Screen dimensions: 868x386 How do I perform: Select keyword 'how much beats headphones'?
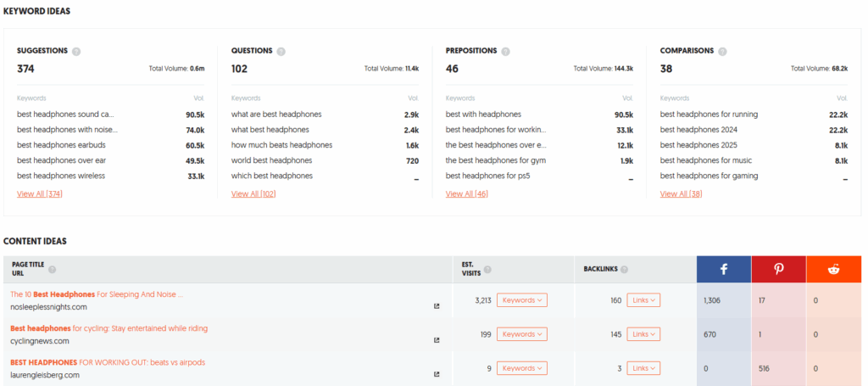coord(281,145)
